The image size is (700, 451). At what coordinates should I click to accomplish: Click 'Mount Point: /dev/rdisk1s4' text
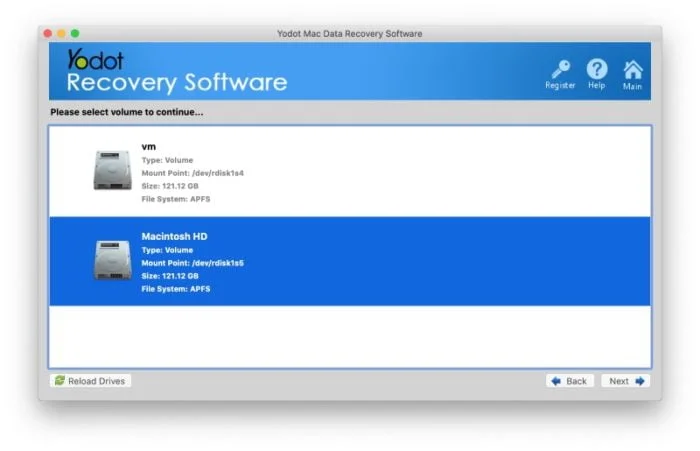(192, 173)
